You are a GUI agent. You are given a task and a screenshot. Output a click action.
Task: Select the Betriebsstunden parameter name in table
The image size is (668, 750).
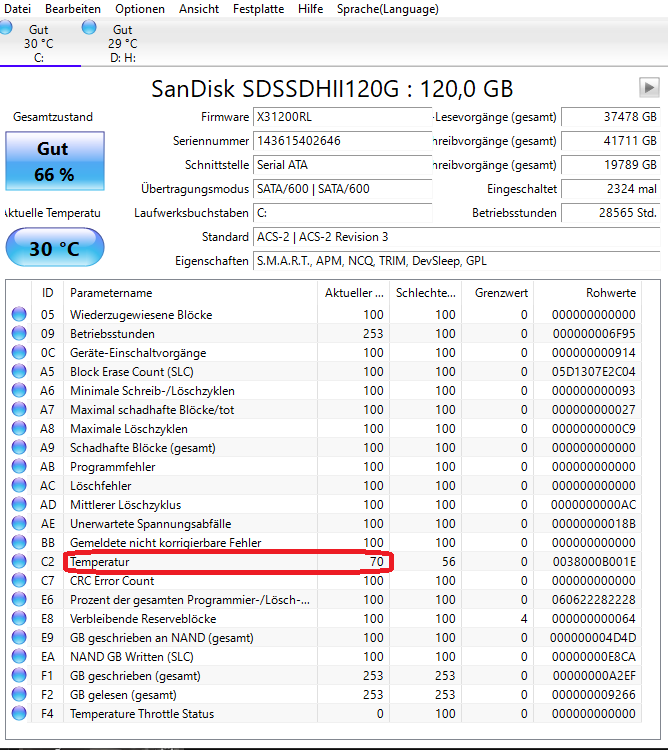point(112,333)
